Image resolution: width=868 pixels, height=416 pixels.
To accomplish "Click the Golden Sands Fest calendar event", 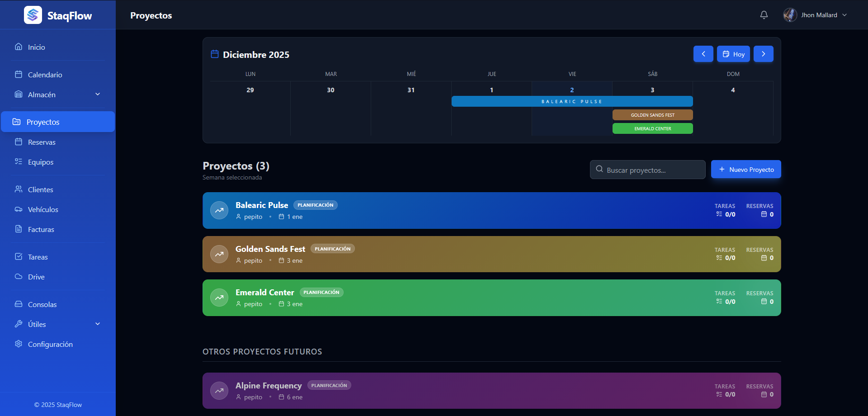I will [x=652, y=115].
